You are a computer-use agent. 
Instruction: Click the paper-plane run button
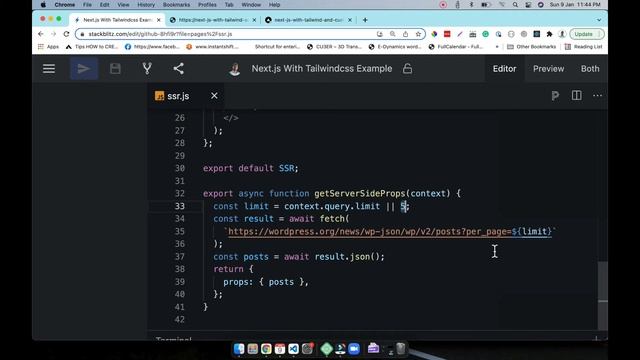(84, 69)
